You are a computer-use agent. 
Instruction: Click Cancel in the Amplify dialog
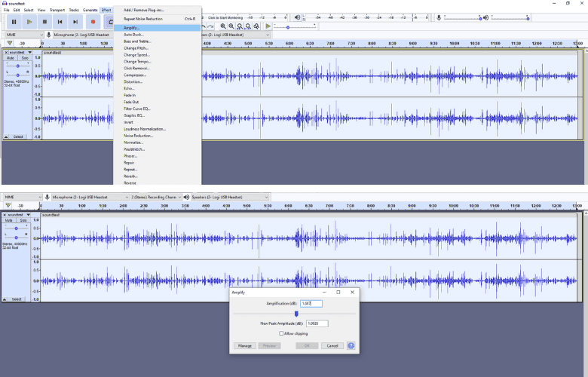tap(332, 345)
